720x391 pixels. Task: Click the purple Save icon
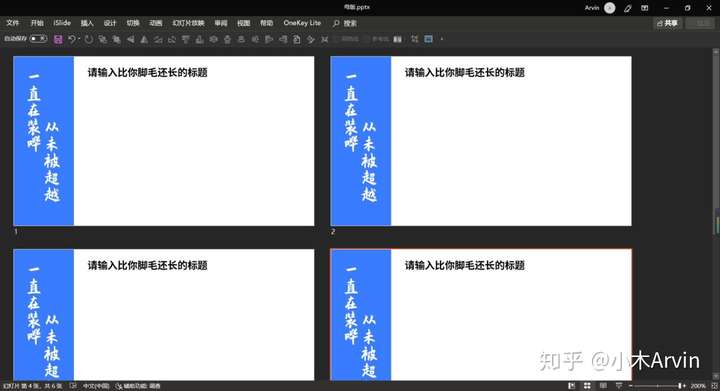pos(58,39)
